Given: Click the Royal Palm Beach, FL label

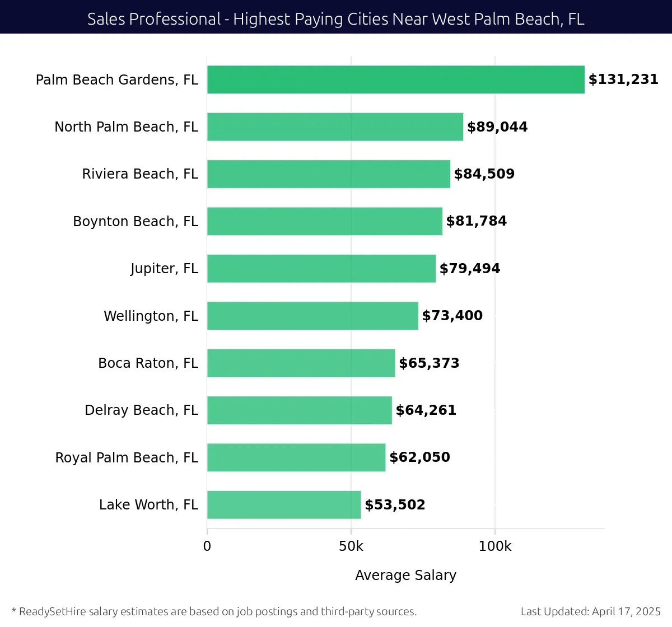Looking at the screenshot, I should pos(127,458).
